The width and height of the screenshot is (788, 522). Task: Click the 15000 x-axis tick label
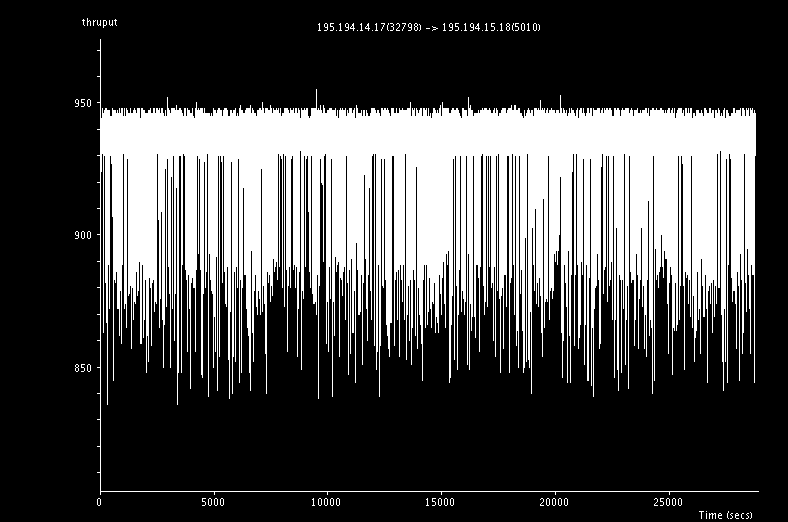coord(440,502)
